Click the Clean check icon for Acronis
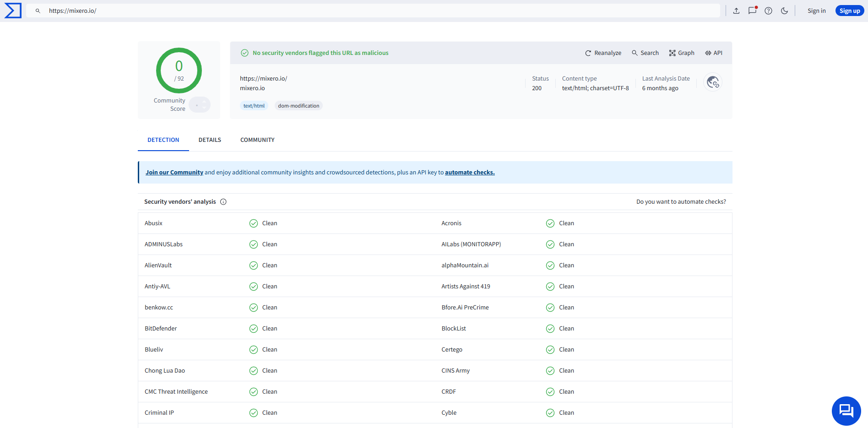This screenshot has height=428, width=868. coord(550,223)
